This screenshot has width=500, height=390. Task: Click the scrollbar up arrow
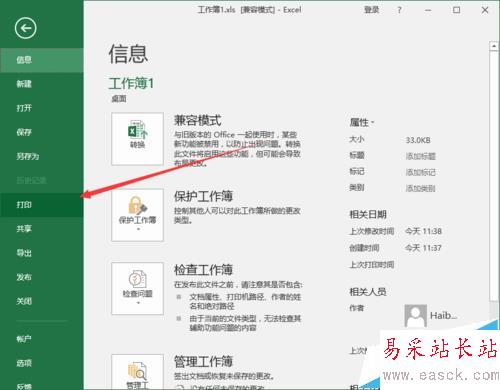pyautogui.click(x=494, y=46)
